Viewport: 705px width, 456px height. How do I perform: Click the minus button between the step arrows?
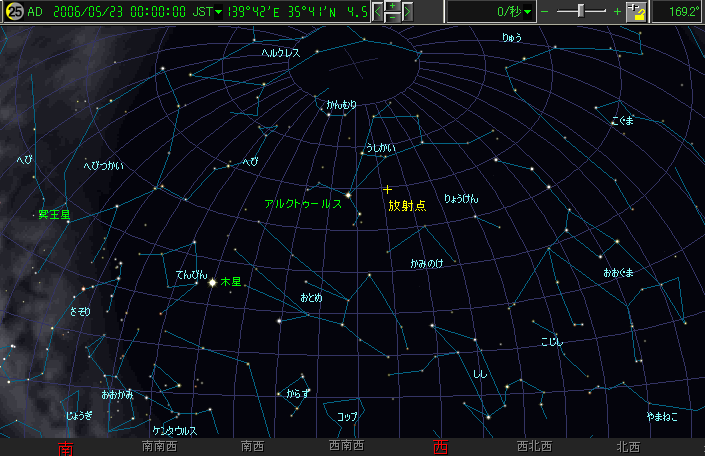coord(394,17)
